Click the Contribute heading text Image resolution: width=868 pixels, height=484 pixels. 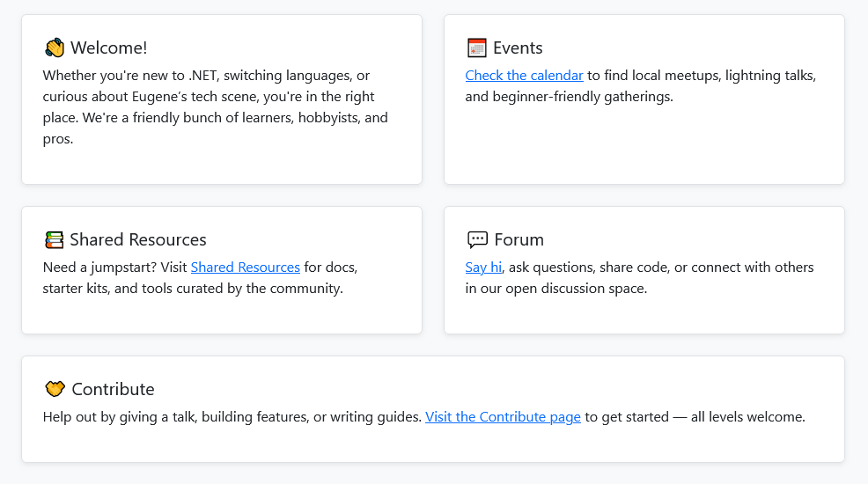tap(113, 389)
